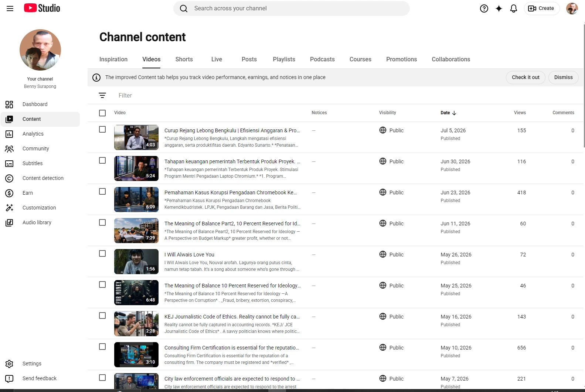
Task: Tick checkbox for I Will Alwais Love You
Action: (x=102, y=253)
